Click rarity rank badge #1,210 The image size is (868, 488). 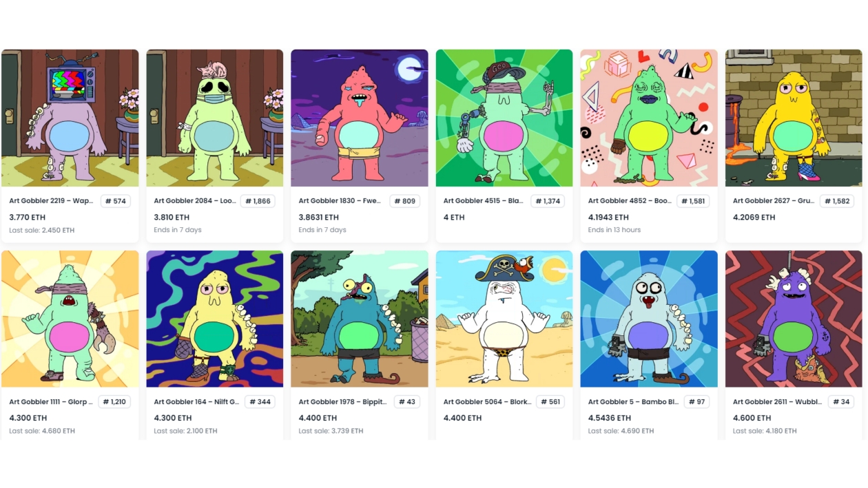click(114, 402)
